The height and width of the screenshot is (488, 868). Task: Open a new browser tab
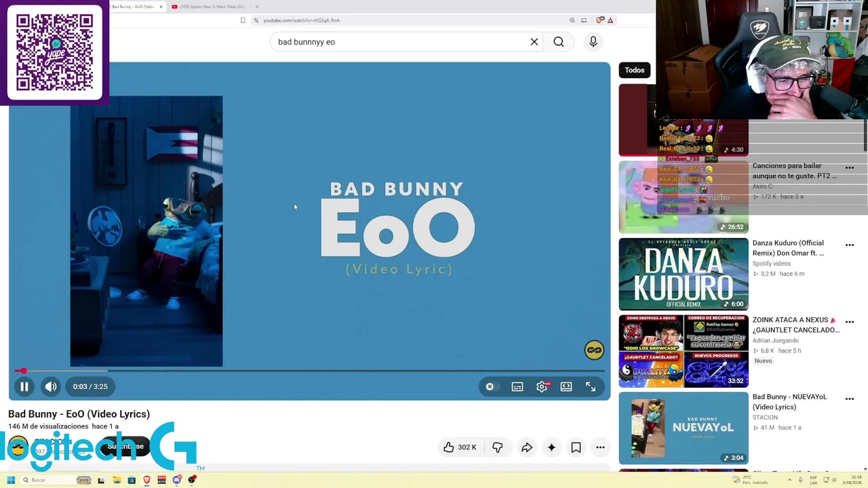click(257, 7)
